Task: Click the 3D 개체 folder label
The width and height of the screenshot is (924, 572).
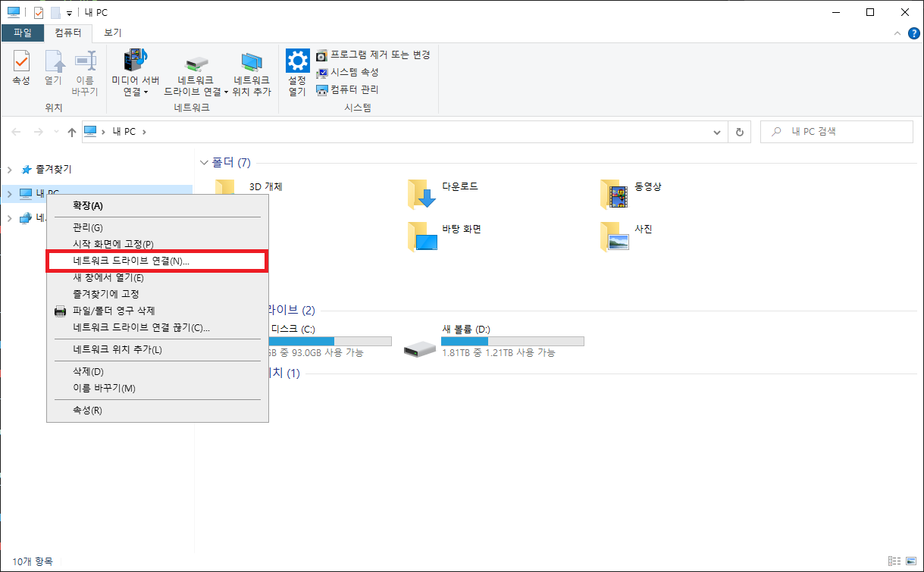Action: click(x=265, y=186)
